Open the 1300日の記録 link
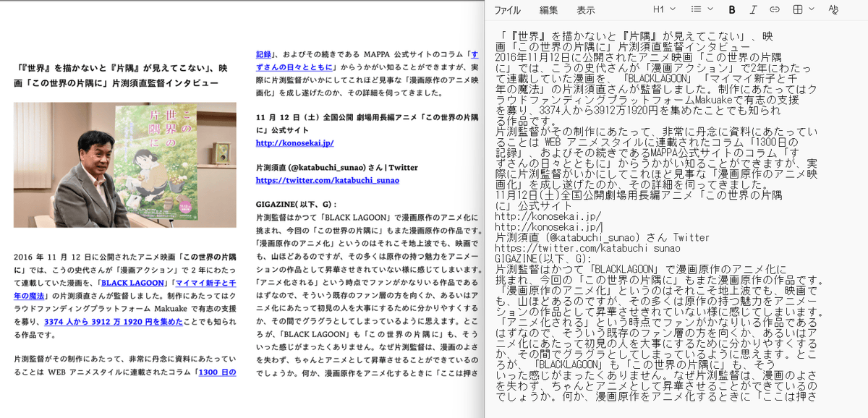Screen dimensions: 868x418 coord(218,373)
